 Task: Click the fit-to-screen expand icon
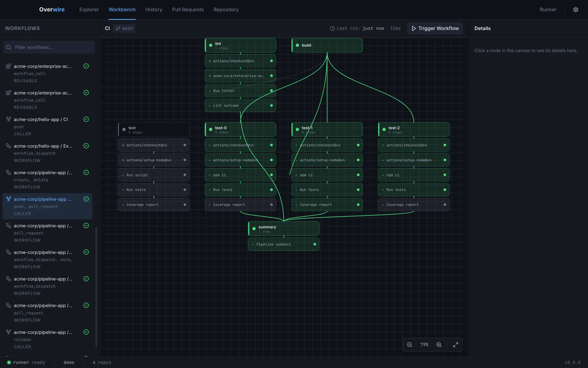pos(455,345)
